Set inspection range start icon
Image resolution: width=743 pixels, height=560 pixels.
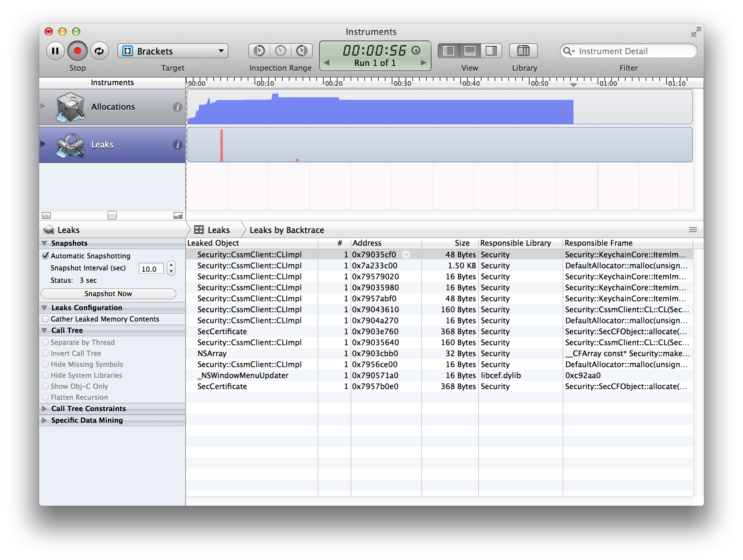tap(259, 51)
